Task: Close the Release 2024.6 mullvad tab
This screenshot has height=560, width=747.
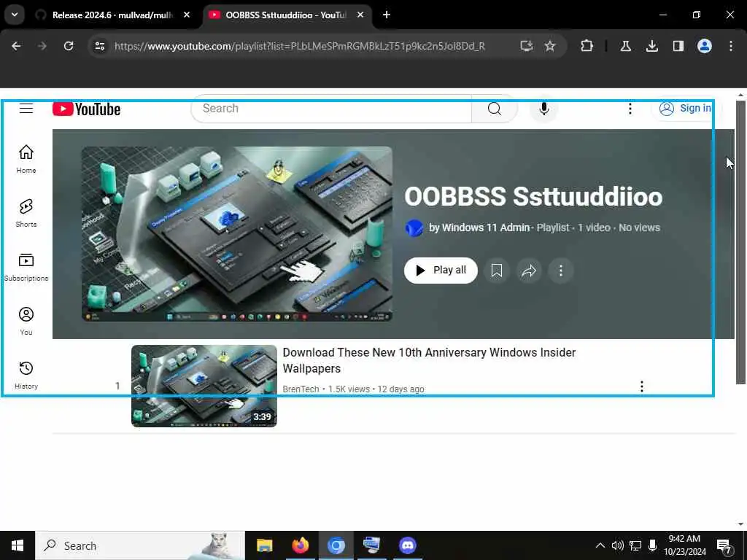Action: pyautogui.click(x=187, y=15)
